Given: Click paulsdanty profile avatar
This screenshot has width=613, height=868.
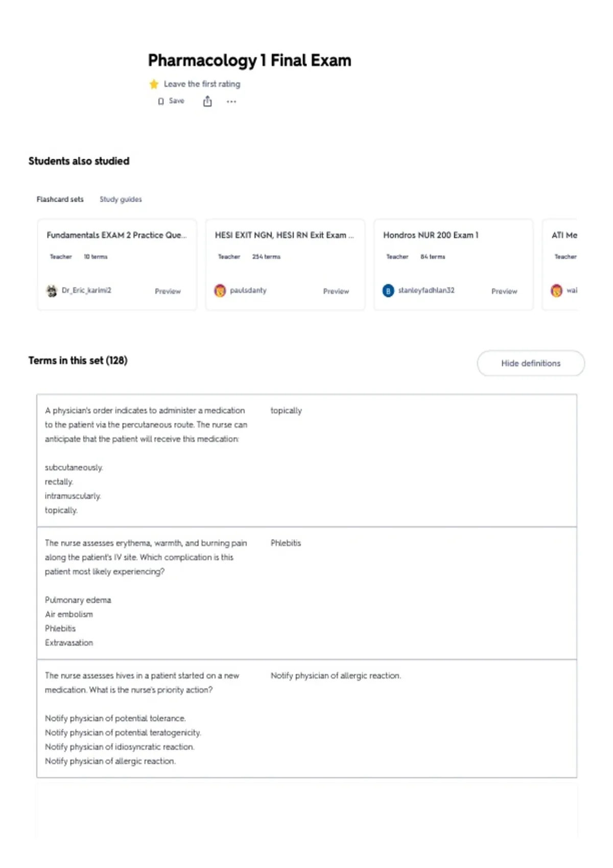Looking at the screenshot, I should [x=220, y=291].
